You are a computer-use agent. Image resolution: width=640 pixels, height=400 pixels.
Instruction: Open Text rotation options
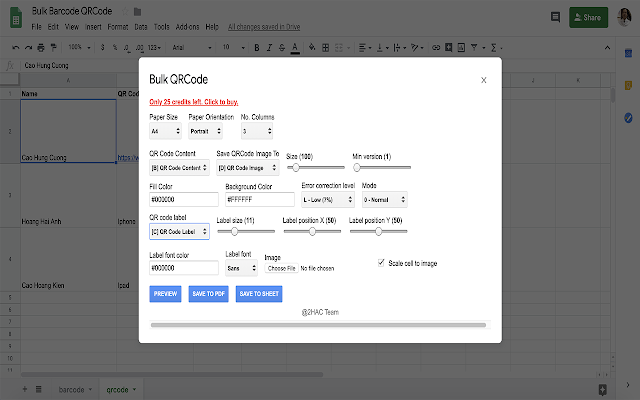(416, 48)
